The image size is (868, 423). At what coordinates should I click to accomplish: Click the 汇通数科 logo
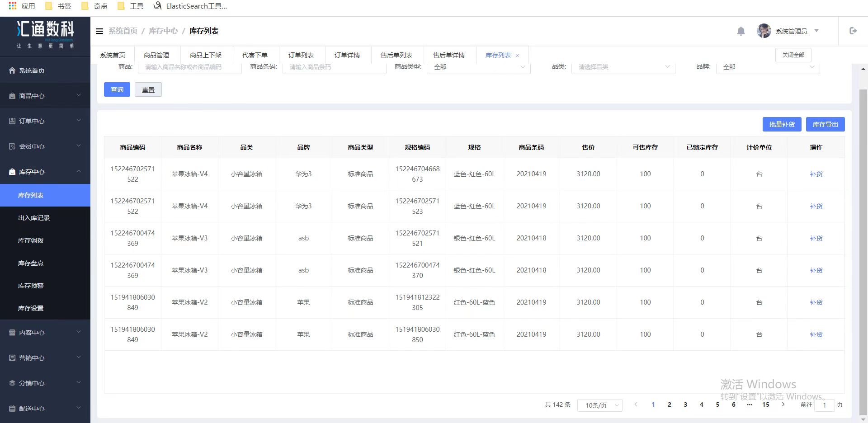pyautogui.click(x=45, y=34)
